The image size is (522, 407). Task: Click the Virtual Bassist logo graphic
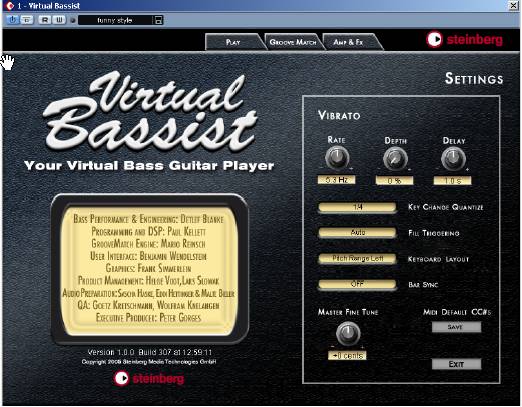(150, 112)
